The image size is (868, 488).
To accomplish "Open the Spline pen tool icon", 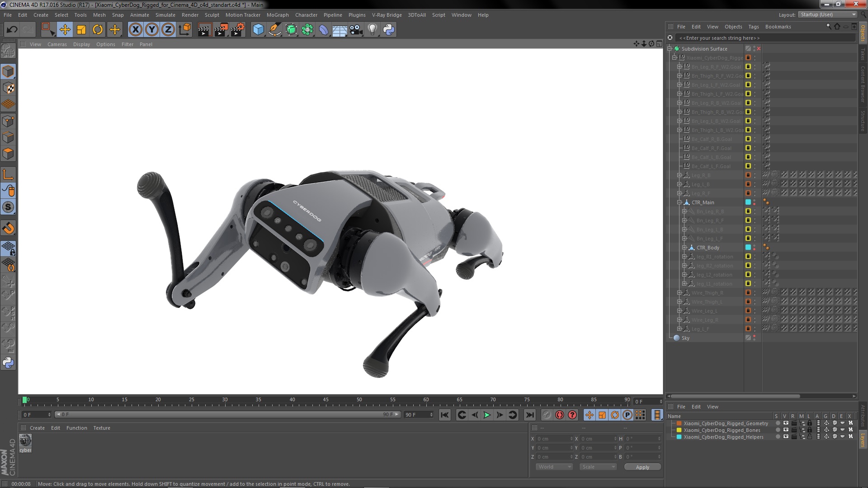I will tap(274, 30).
